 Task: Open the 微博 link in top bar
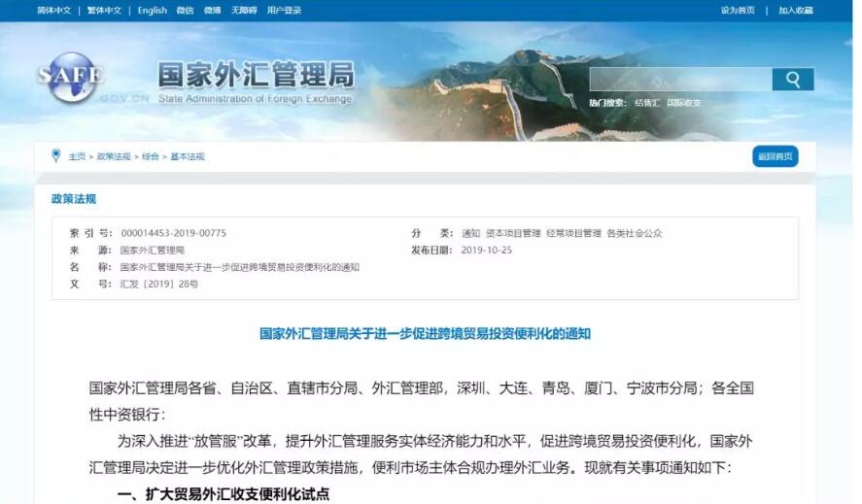coord(212,10)
